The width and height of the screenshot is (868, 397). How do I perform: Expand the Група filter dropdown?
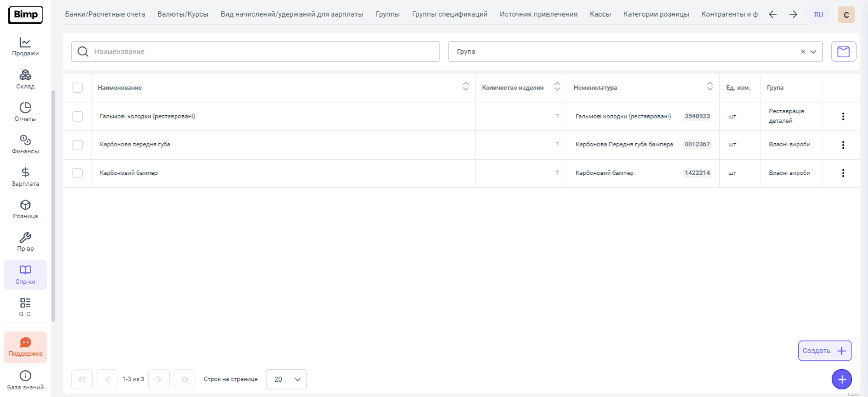click(x=813, y=52)
